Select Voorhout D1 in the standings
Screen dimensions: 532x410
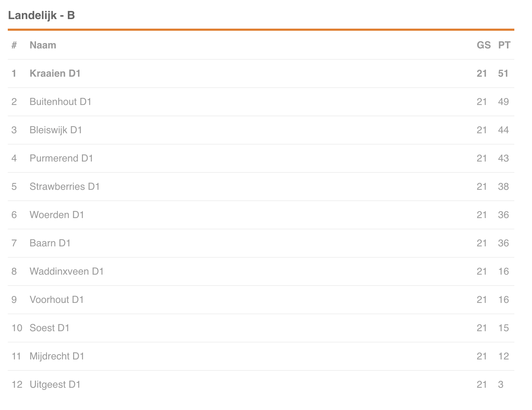57,300
